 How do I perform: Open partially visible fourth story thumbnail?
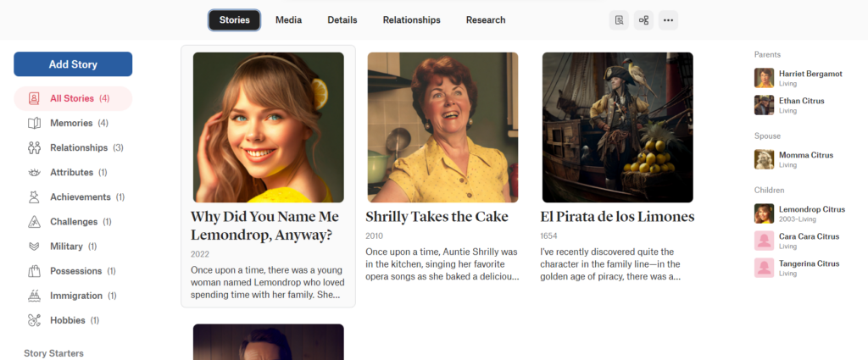[269, 342]
